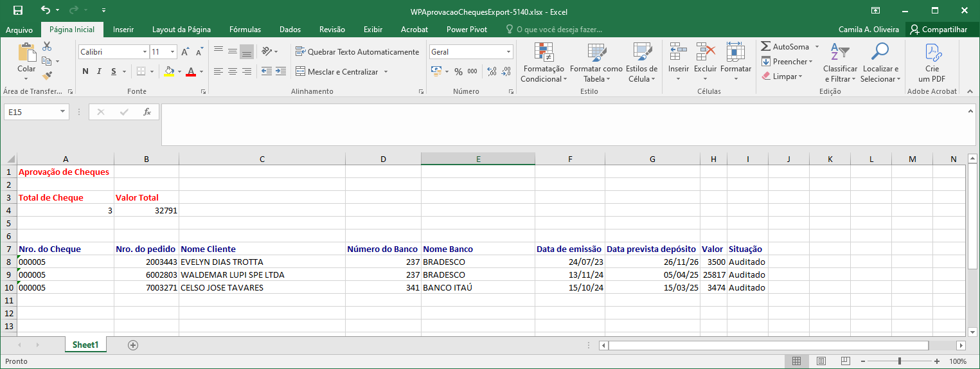Open the Limpar clear dropdown
This screenshot has height=369, width=980.
[x=781, y=76]
